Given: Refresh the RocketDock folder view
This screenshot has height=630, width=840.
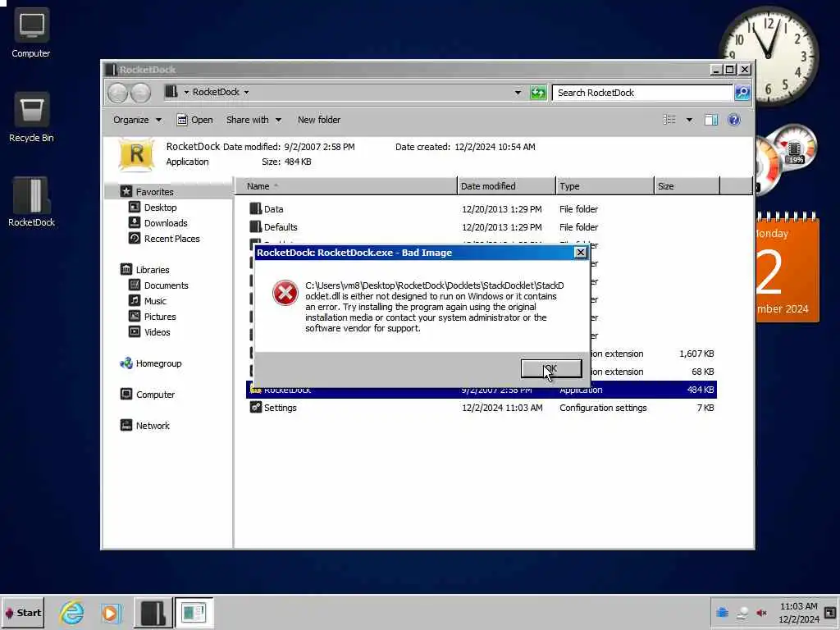Looking at the screenshot, I should click(538, 93).
